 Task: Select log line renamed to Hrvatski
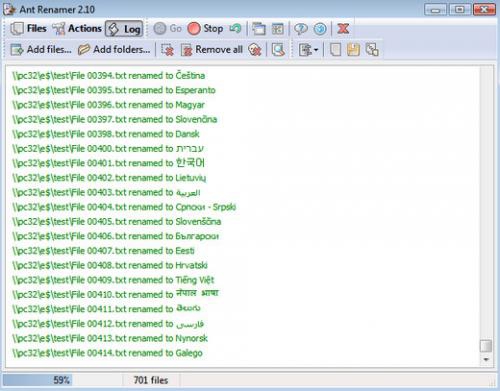tap(110, 266)
